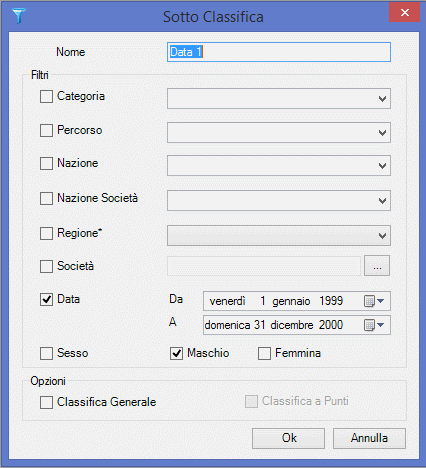Enable Classifica Generale option
Image resolution: width=426 pixels, height=468 pixels.
pyautogui.click(x=46, y=402)
